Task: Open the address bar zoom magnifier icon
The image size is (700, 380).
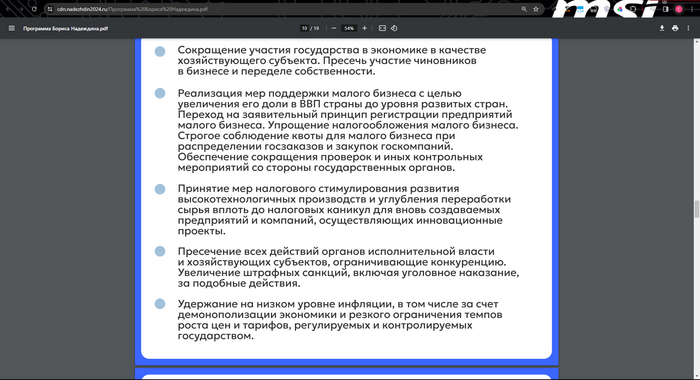Action: click(x=524, y=9)
